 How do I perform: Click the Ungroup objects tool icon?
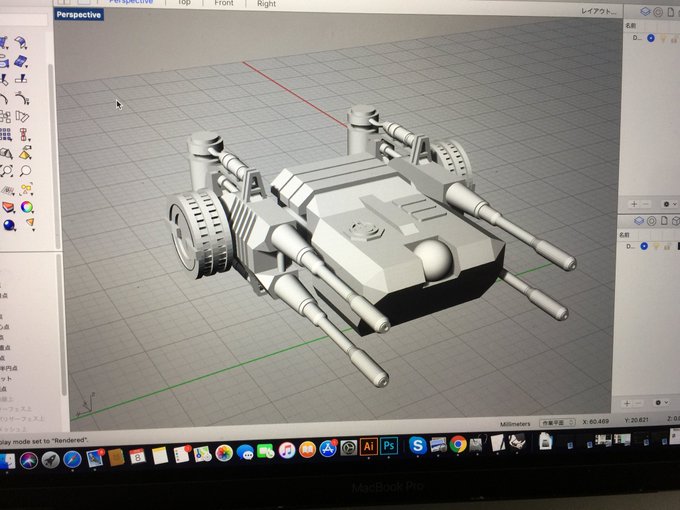pyautogui.click(x=22, y=116)
